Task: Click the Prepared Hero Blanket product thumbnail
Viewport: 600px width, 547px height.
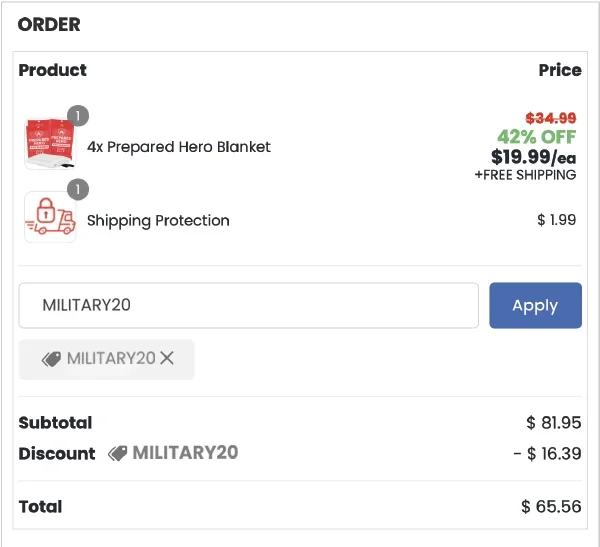Action: [50, 144]
